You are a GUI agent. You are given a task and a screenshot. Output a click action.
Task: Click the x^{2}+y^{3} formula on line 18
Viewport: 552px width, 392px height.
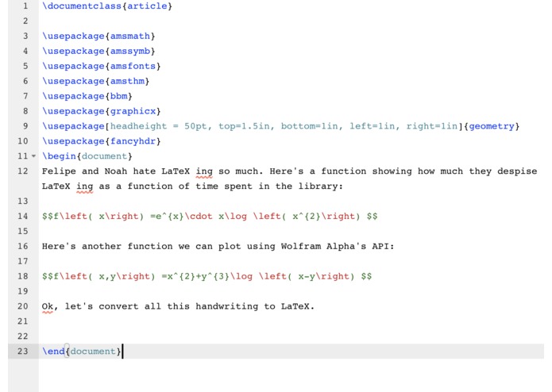[199, 276]
